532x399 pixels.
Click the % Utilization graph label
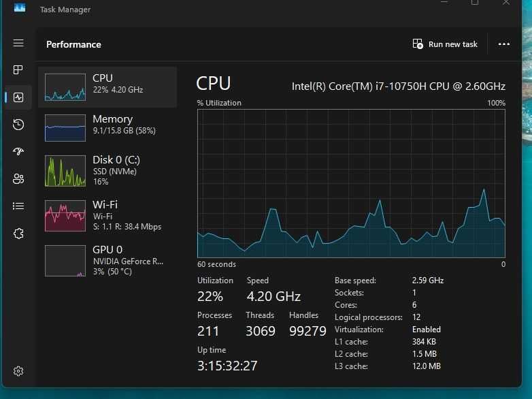click(x=219, y=103)
